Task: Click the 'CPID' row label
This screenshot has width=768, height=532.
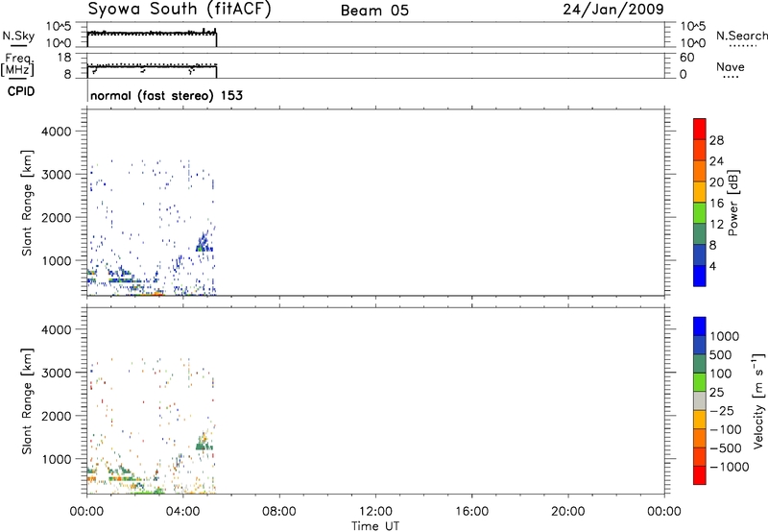Action: click(20, 91)
